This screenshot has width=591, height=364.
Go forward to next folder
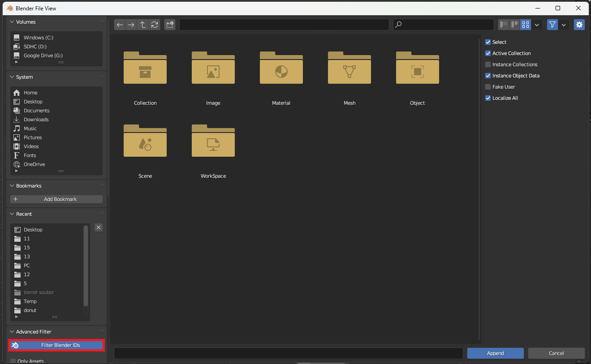click(x=131, y=25)
